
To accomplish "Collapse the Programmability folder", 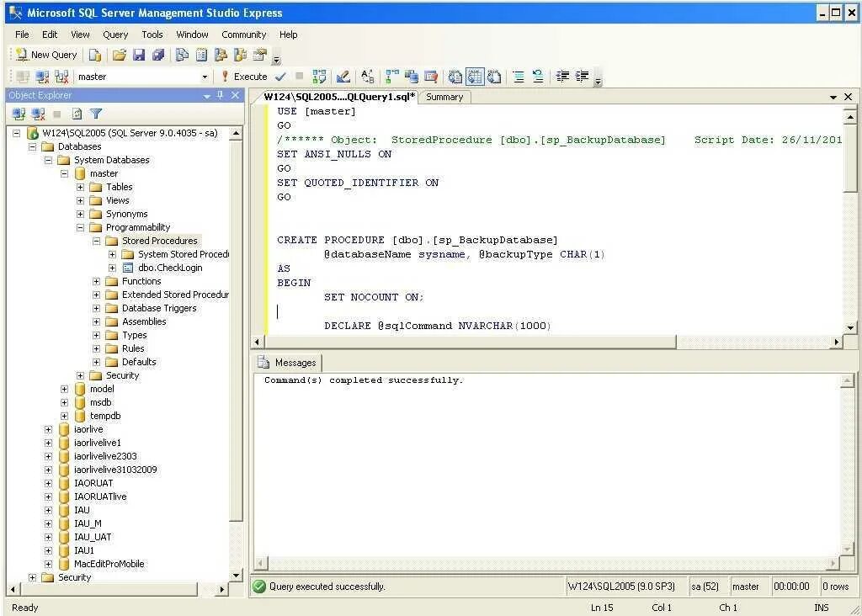I will (80, 227).
